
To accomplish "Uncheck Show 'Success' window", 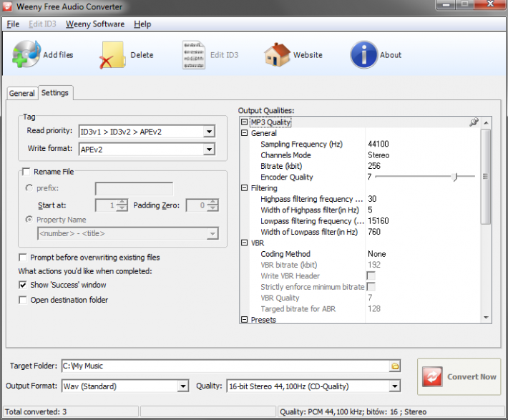I will (23, 285).
